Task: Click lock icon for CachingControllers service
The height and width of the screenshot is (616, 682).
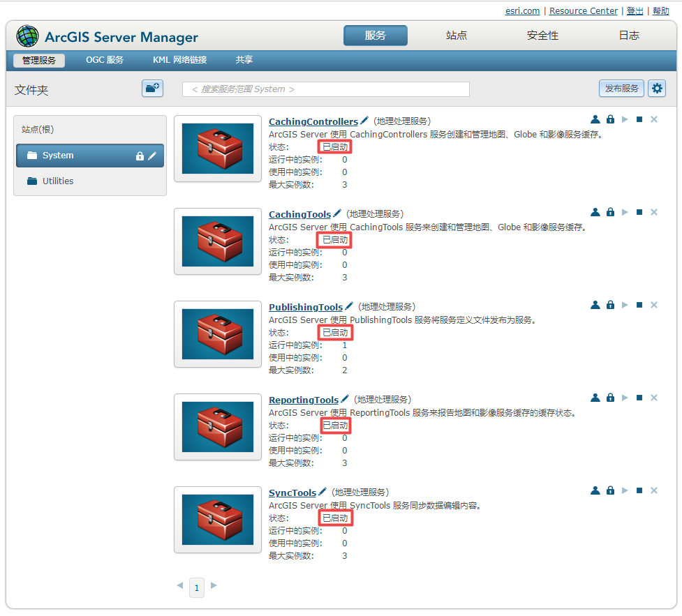Action: pyautogui.click(x=610, y=119)
